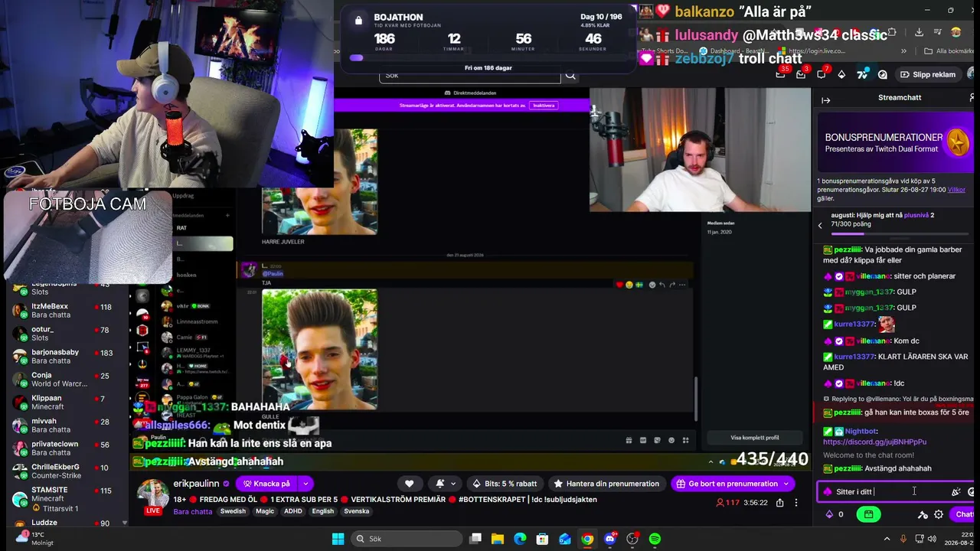The width and height of the screenshot is (980, 551).
Task: Open the Bara chatta category link
Action: tap(193, 512)
